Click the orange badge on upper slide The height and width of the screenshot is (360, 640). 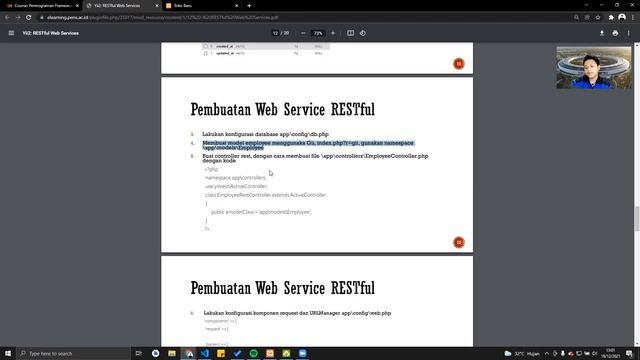(x=459, y=64)
